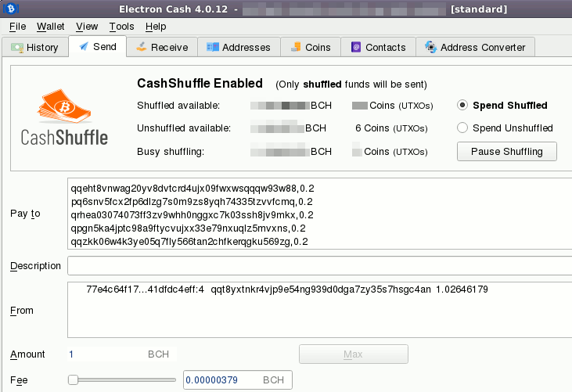The image size is (572, 392).
Task: Click the Unshuffled available label
Action: (x=184, y=128)
